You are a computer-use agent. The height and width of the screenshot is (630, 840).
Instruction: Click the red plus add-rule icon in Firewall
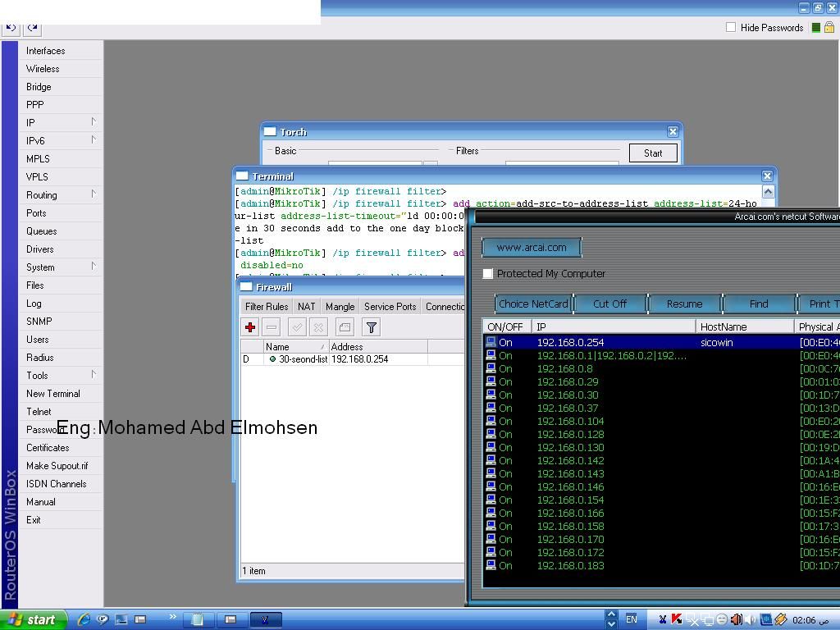click(250, 326)
